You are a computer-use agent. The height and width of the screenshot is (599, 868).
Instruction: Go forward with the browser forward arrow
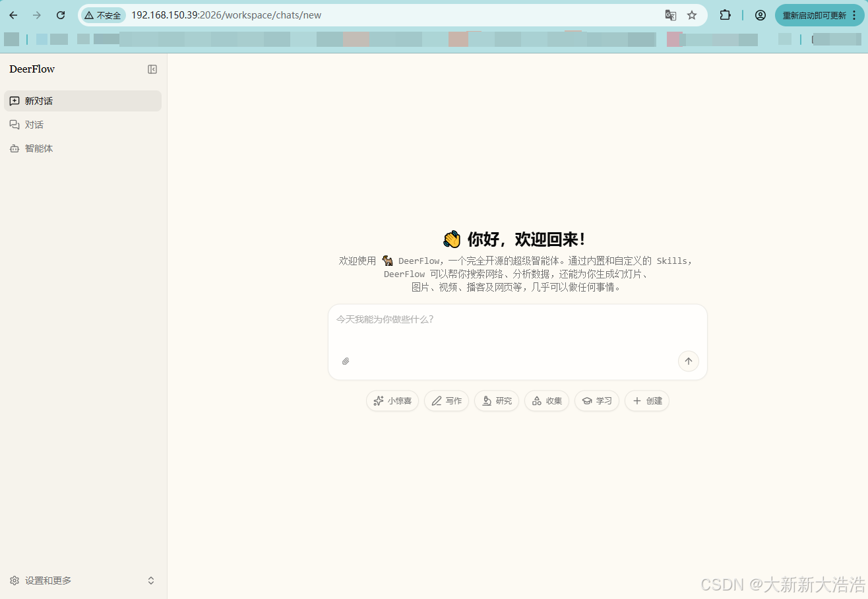(37, 15)
